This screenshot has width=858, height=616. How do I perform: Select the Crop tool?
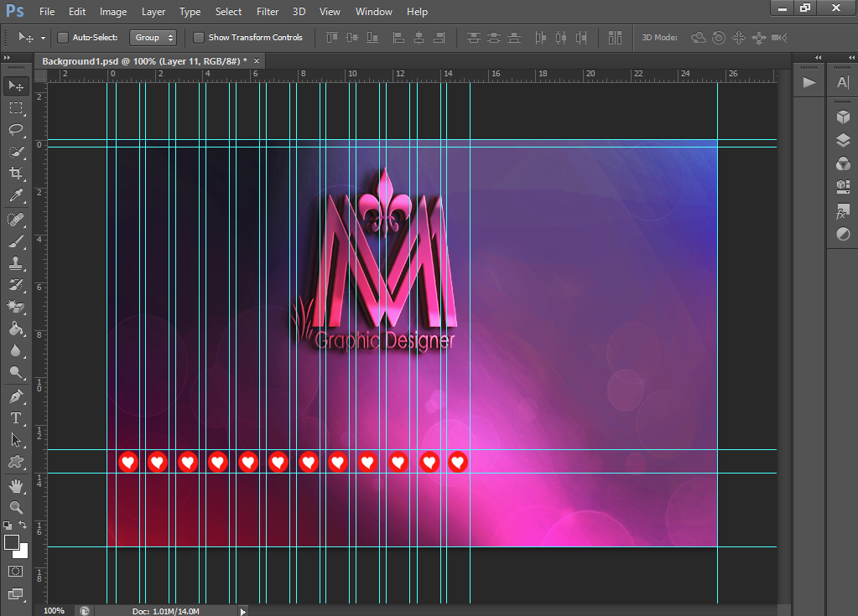tap(16, 173)
